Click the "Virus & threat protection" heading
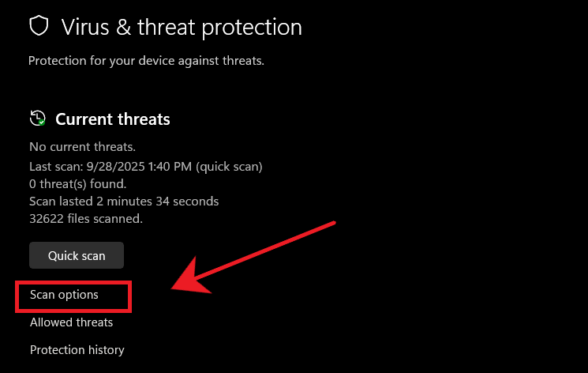Image resolution: width=588 pixels, height=373 pixels. [x=182, y=27]
